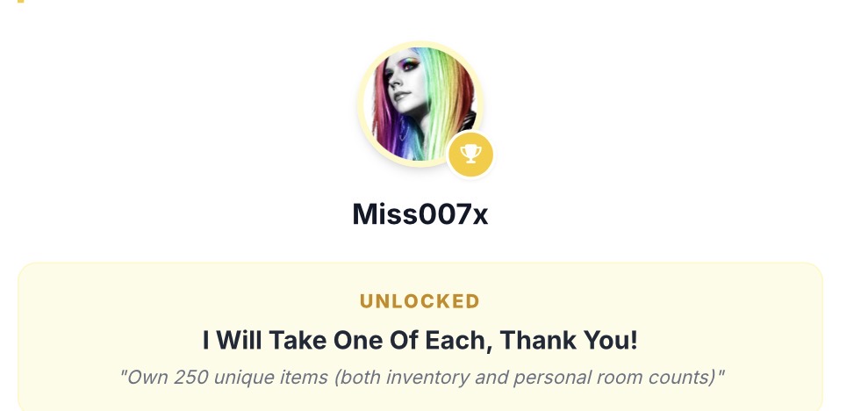Open the rainbow-haired profile avatar
Viewport: 868px width, 411px height.
tap(420, 103)
